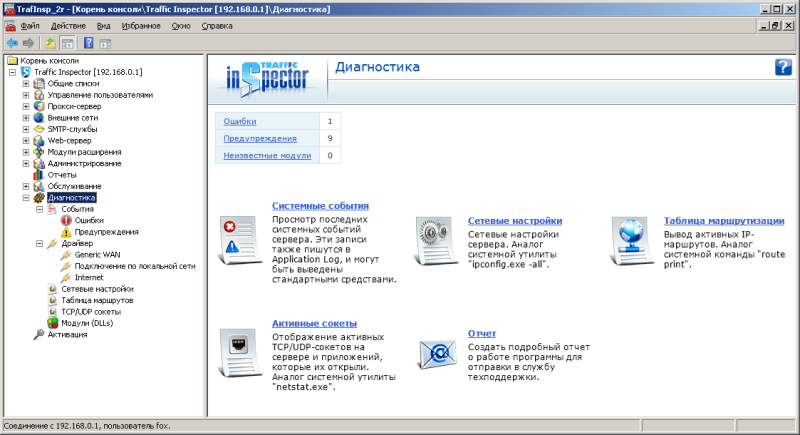The image size is (800, 435).
Task: Click the Активные сокеты port icon
Action: pyautogui.click(x=239, y=352)
